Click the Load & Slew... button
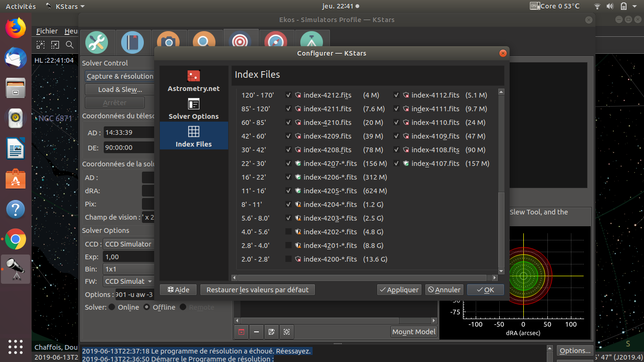This screenshot has height=362, width=644. coord(120,90)
